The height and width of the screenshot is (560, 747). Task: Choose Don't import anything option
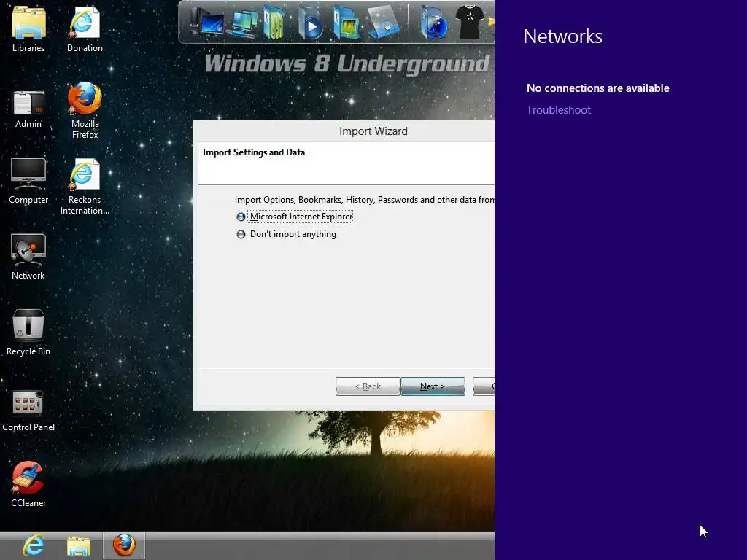[286, 234]
